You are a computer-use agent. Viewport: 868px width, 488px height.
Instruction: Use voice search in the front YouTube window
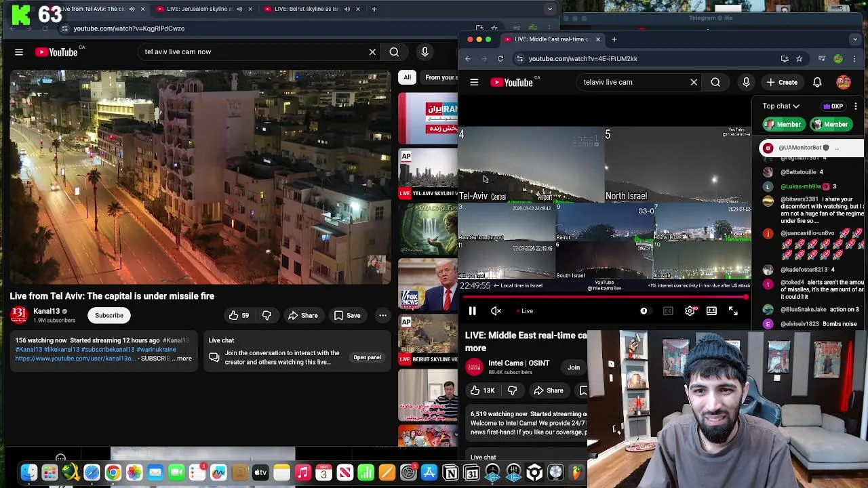coord(746,82)
